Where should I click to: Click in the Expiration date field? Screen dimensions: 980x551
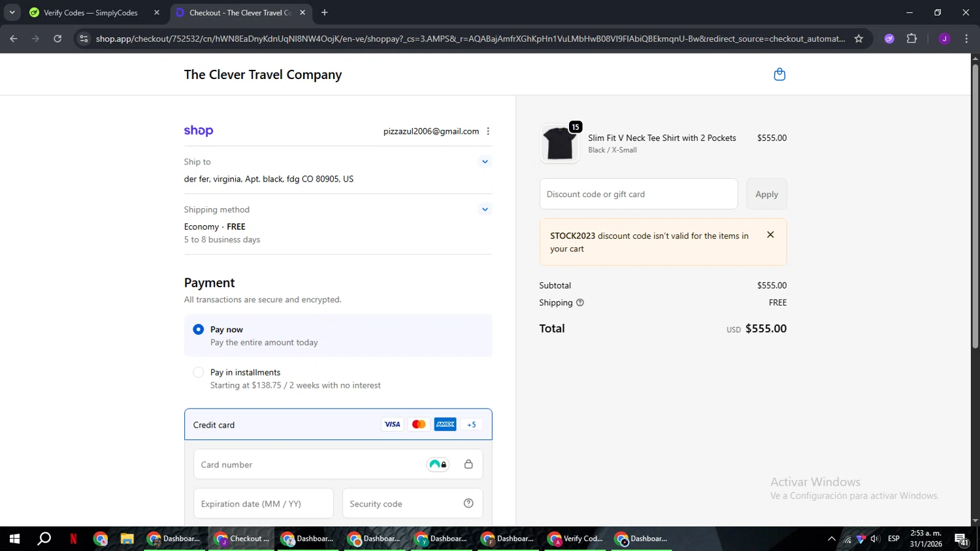tap(263, 503)
